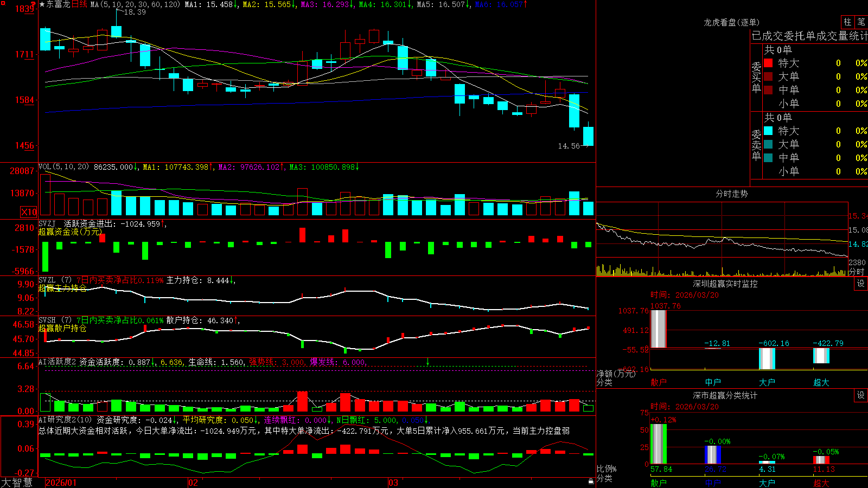Click the 大户 label under 分类统计 chart

(767, 483)
